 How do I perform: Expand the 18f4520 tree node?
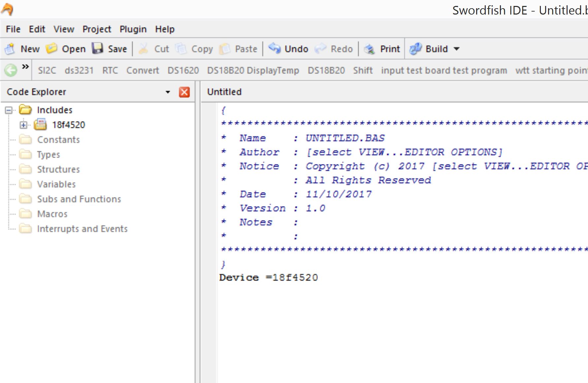click(x=23, y=125)
